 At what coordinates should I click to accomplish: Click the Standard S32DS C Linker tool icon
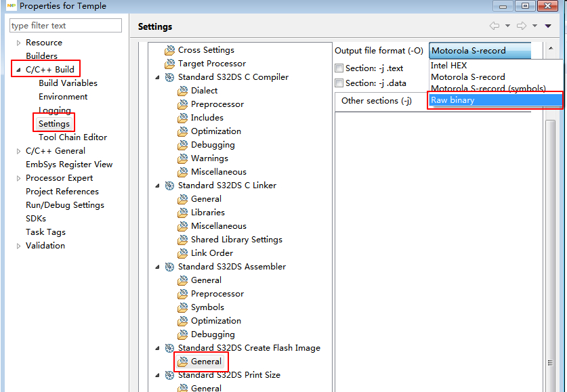click(x=169, y=186)
